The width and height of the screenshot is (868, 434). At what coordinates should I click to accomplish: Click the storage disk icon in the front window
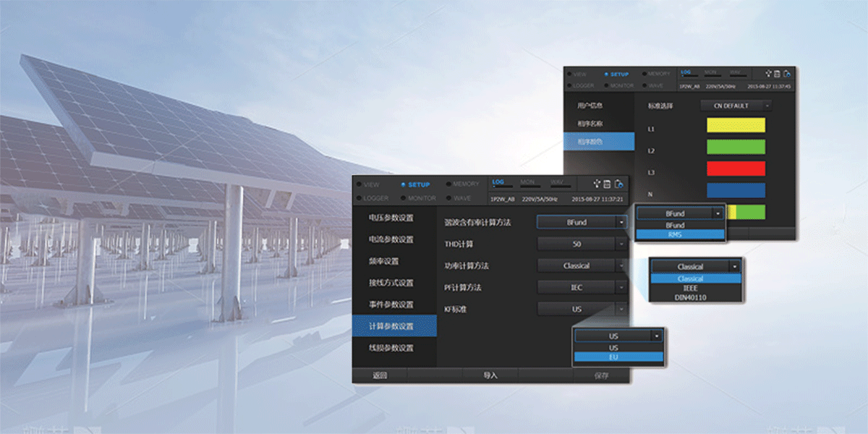click(x=608, y=184)
